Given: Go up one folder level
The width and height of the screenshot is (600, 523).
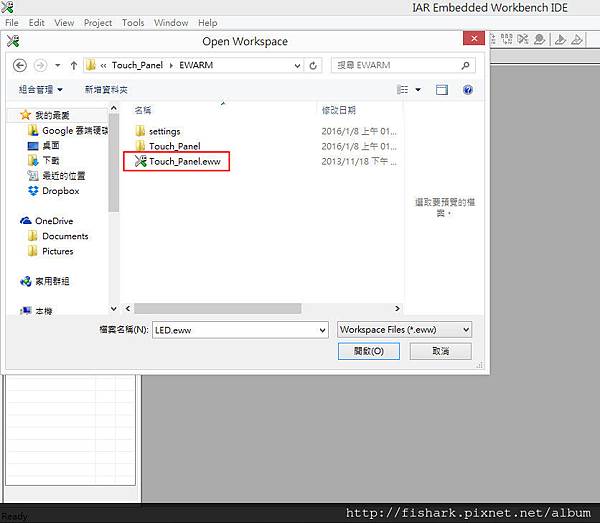Looking at the screenshot, I should click(x=74, y=65).
